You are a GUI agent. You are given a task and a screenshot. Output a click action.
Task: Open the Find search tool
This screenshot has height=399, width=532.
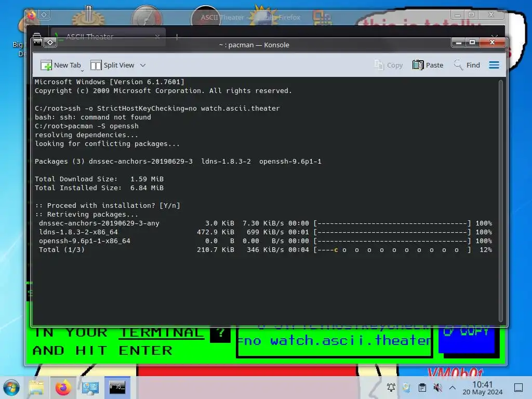(467, 65)
